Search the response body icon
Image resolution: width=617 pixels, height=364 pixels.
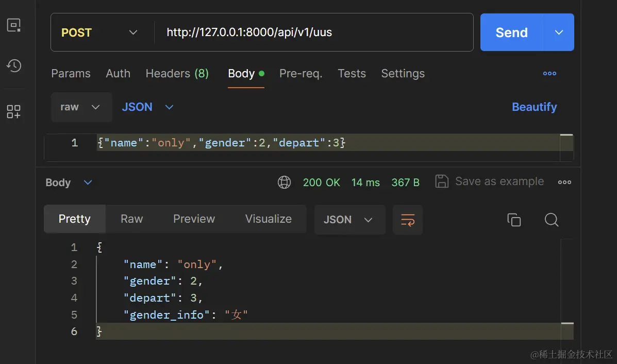click(552, 220)
